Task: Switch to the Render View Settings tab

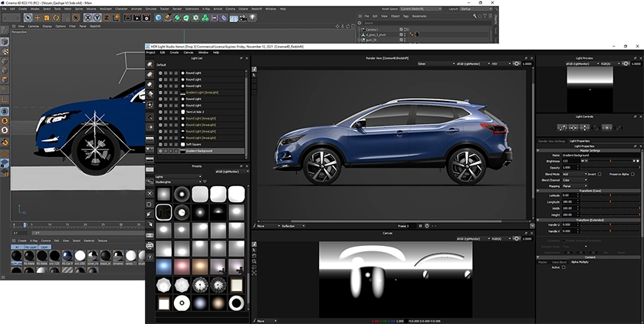Action: point(552,141)
